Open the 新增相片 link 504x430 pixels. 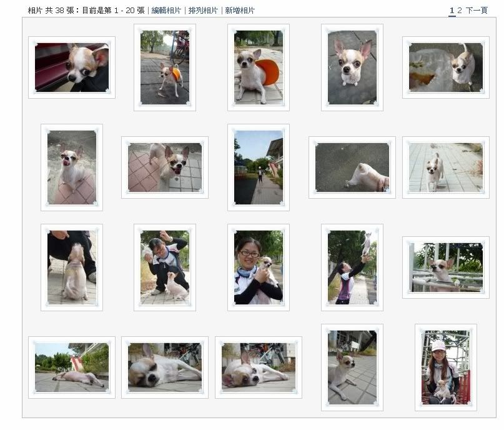[x=240, y=11]
